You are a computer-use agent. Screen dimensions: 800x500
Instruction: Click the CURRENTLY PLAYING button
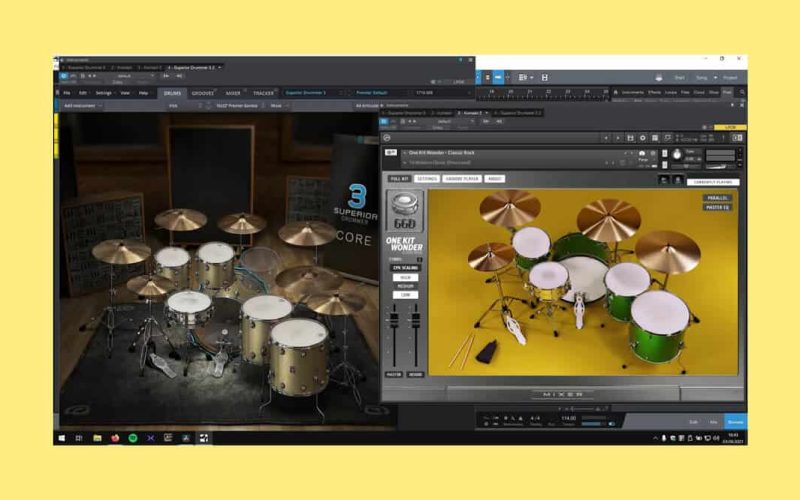pos(713,182)
